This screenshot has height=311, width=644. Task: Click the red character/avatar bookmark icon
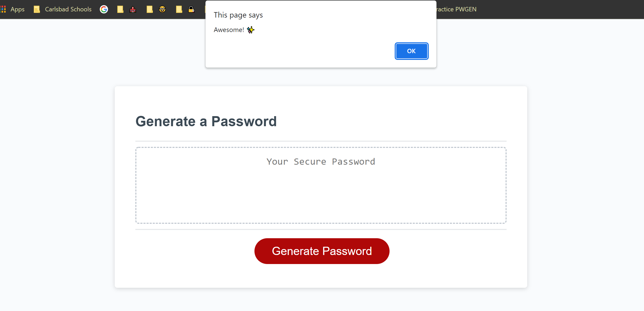tap(133, 9)
